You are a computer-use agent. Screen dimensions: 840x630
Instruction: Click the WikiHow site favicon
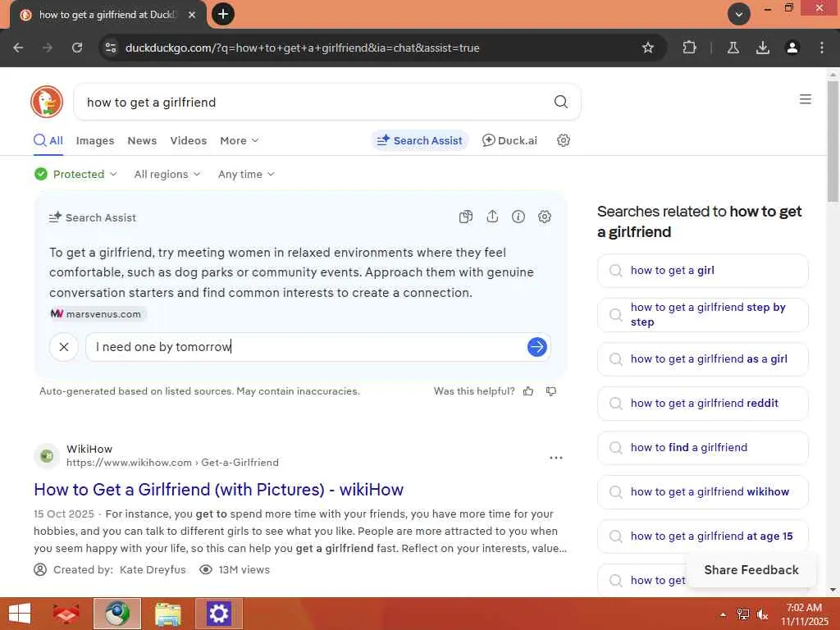(47, 456)
